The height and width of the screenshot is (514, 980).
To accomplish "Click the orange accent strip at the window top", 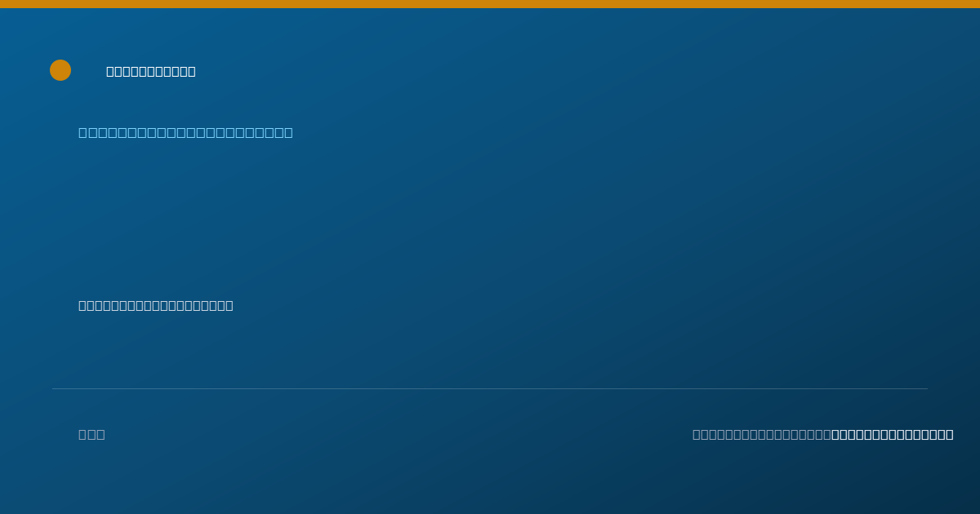I will (490, 4).
